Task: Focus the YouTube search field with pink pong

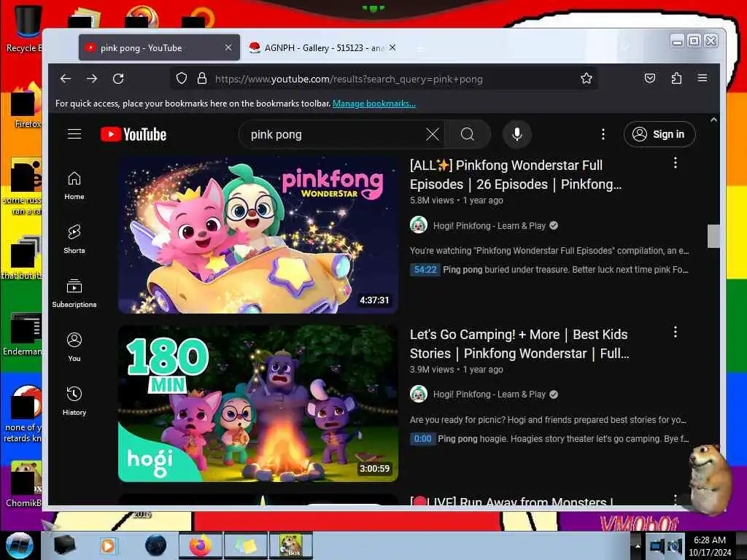Action: pyautogui.click(x=336, y=134)
